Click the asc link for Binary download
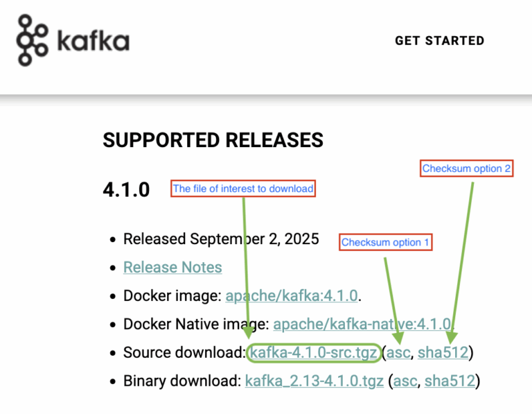This screenshot has height=414, width=532. [405, 381]
